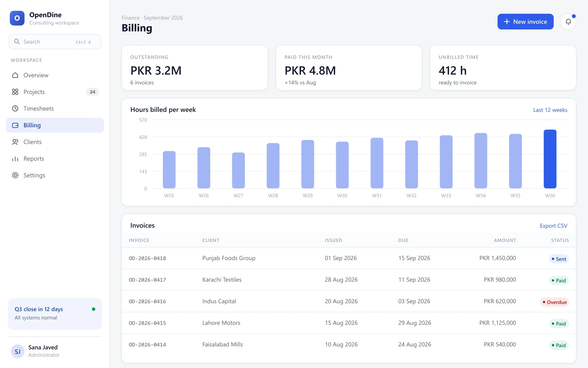588x368 pixels.
Task: Click the New invoice button
Action: tap(526, 22)
